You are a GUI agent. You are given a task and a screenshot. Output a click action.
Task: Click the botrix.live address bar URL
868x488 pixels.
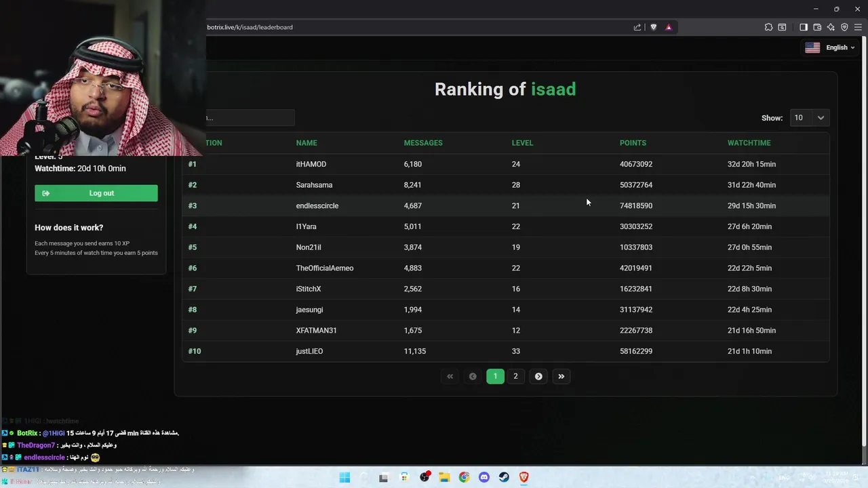250,27
